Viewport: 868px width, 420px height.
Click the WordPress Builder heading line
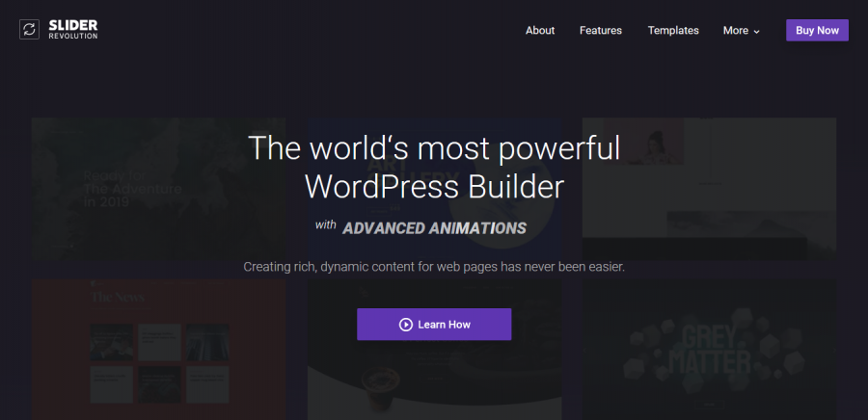435,187
